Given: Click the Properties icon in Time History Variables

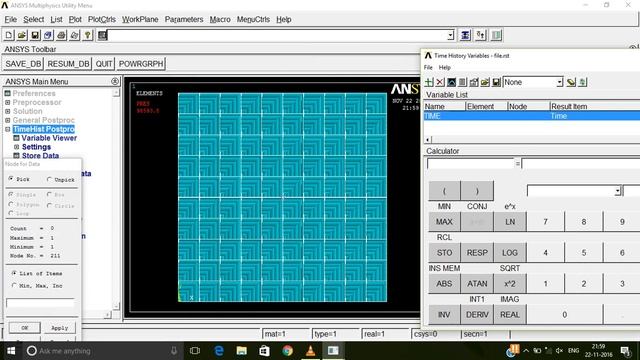Looking at the screenshot, I should click(474, 82).
